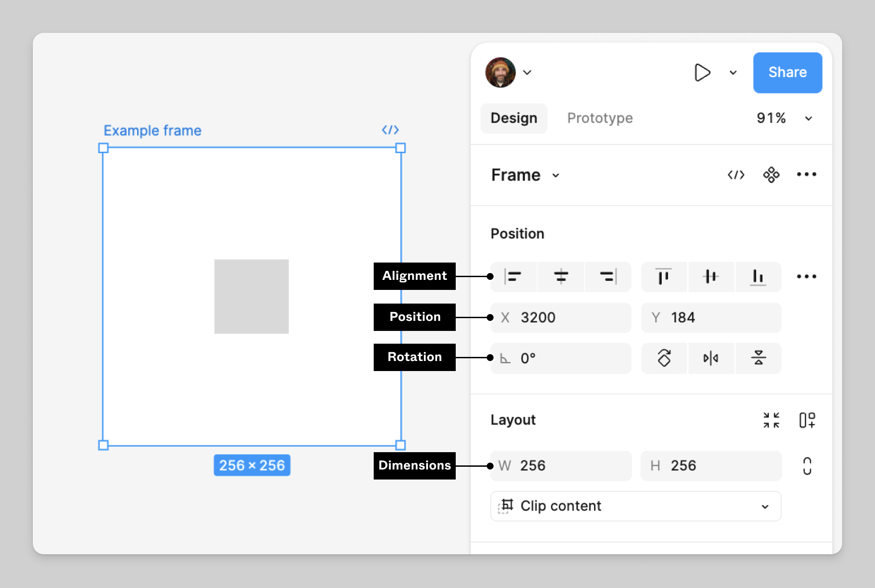Click the align right icon
Image resolution: width=875 pixels, height=588 pixels.
[x=608, y=277]
